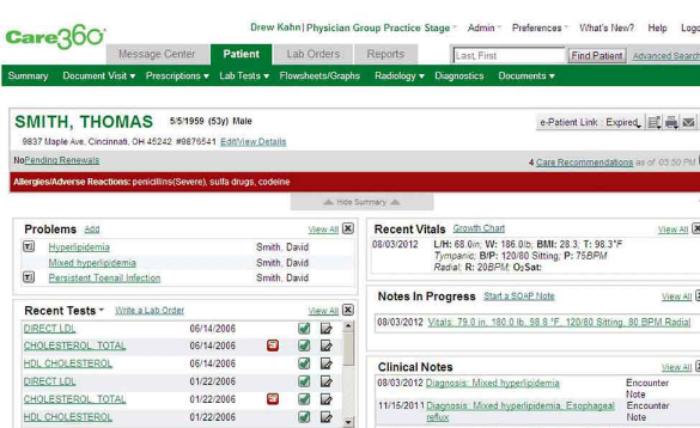Open Diagnostics menu item

459,76
